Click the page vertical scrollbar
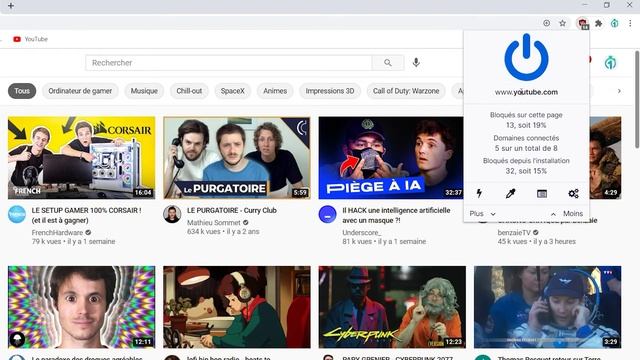 (637, 100)
